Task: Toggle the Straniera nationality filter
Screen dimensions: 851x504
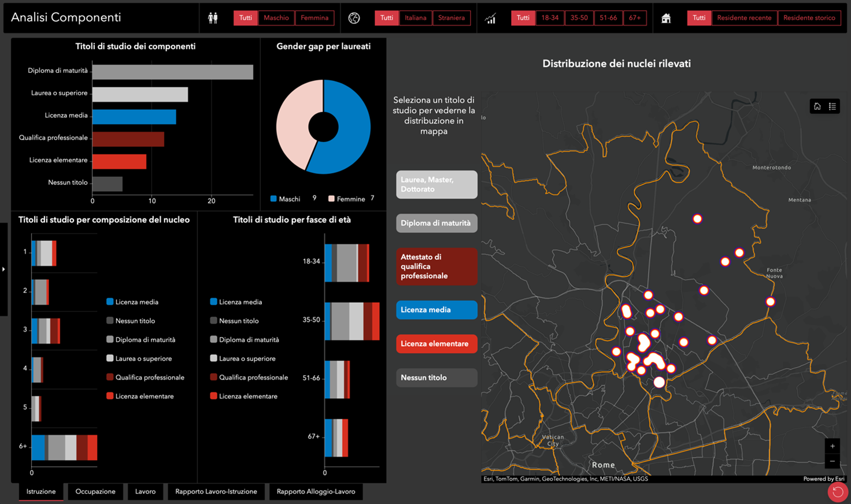Action: 451,18
